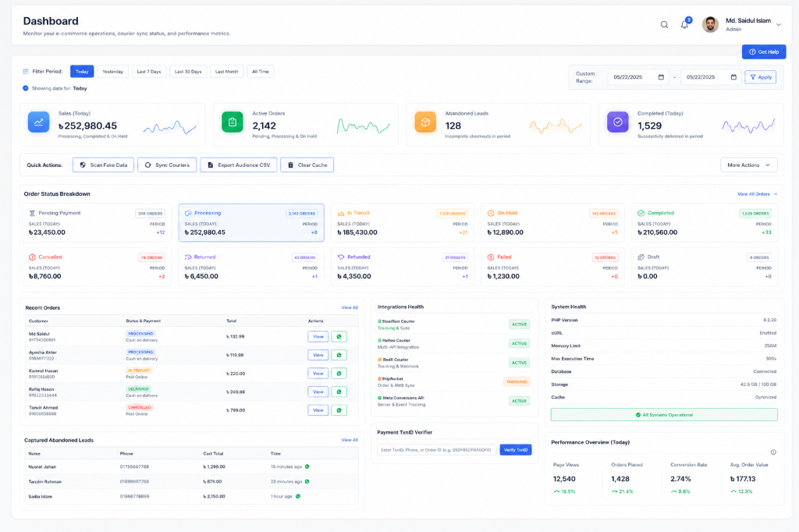
Task: Select the Pending Payment status card
Action: click(x=97, y=222)
